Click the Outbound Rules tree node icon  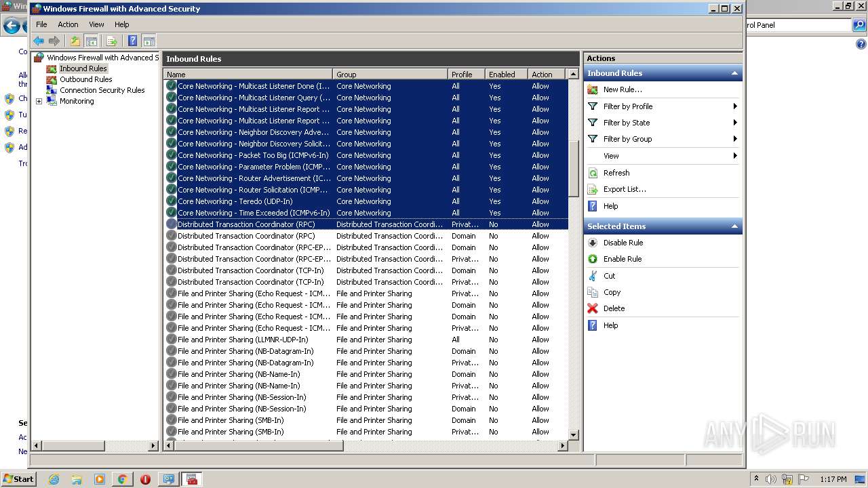coord(52,79)
